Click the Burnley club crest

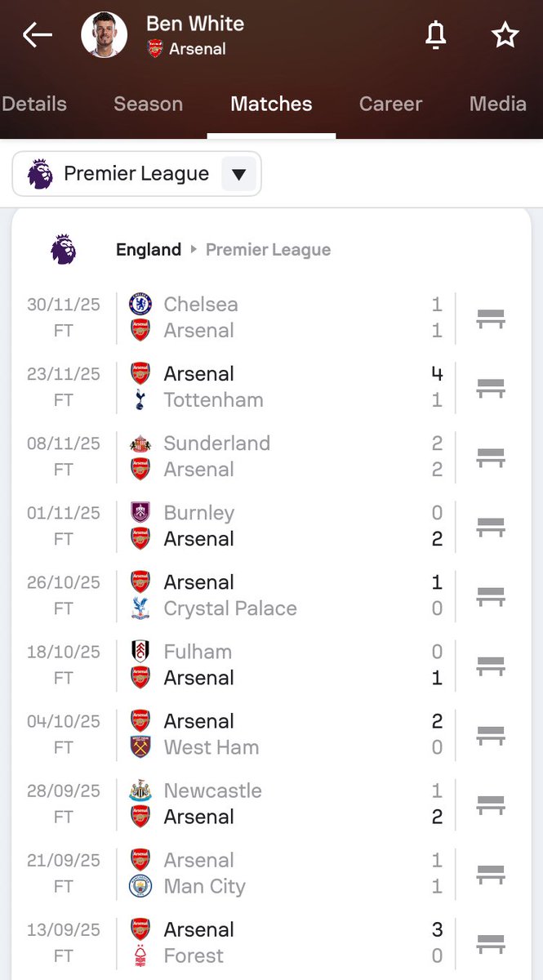140,513
